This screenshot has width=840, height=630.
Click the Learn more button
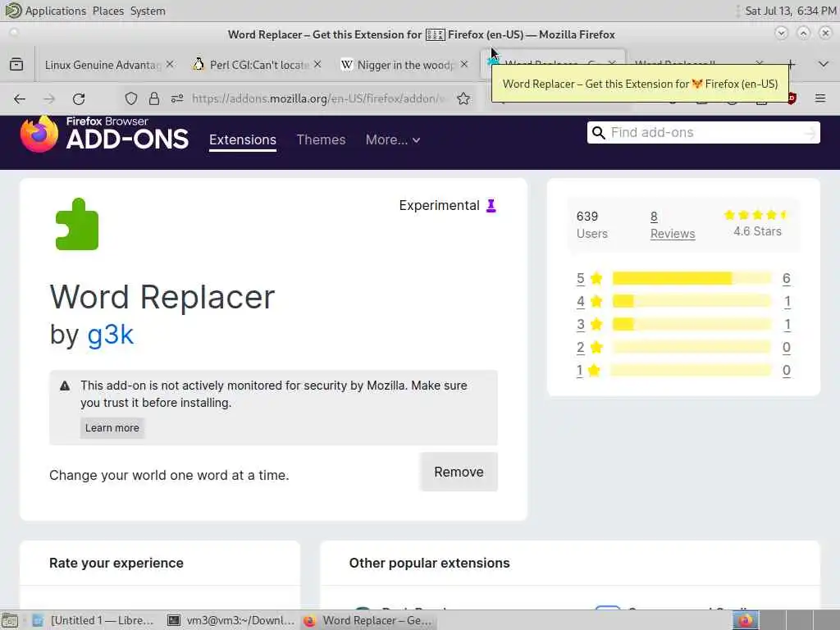click(x=112, y=428)
